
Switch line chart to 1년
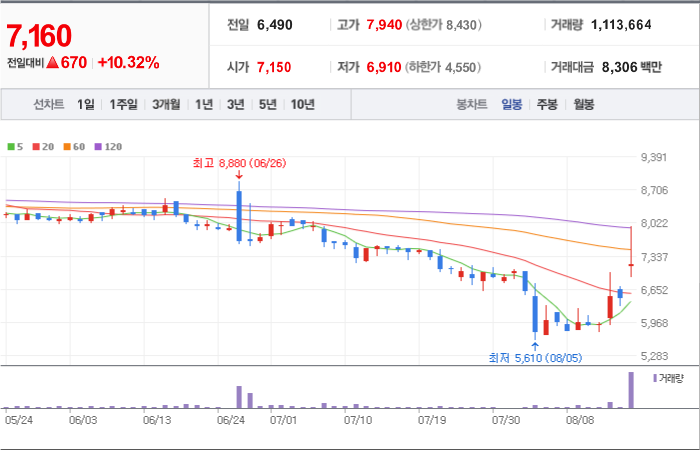click(204, 104)
